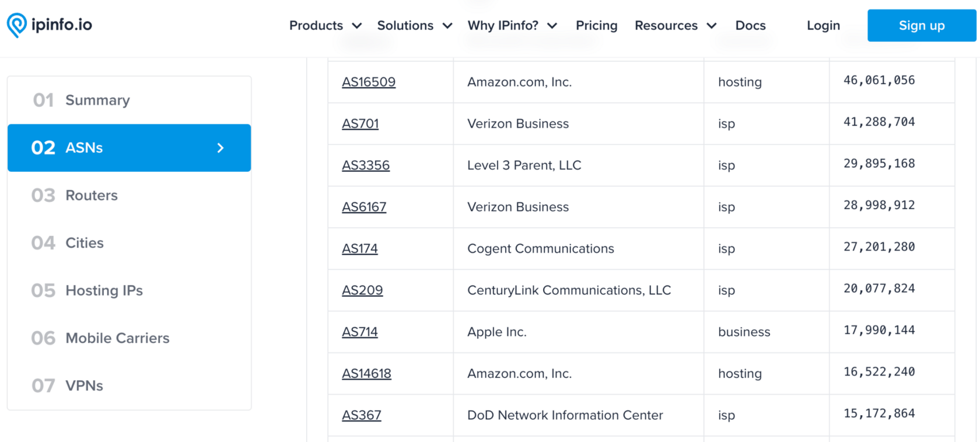This screenshot has width=980, height=442.
Task: Select the Hosting IPs section
Action: pyautogui.click(x=104, y=291)
